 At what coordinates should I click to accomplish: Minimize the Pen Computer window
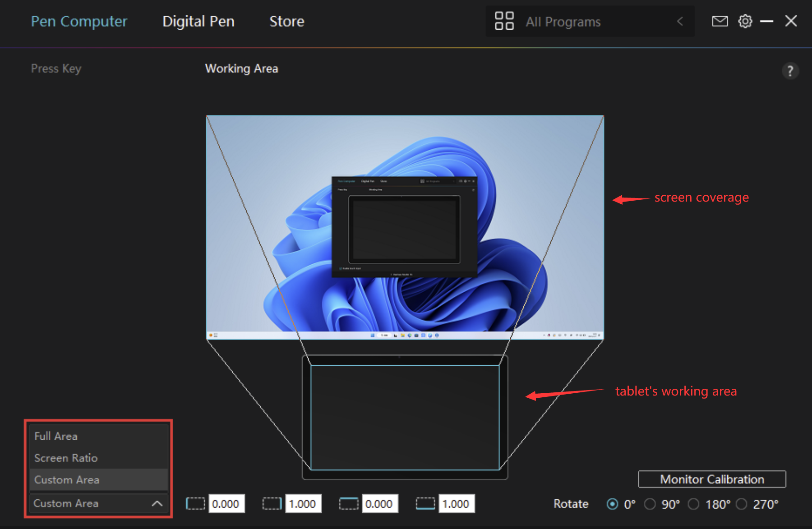766,21
